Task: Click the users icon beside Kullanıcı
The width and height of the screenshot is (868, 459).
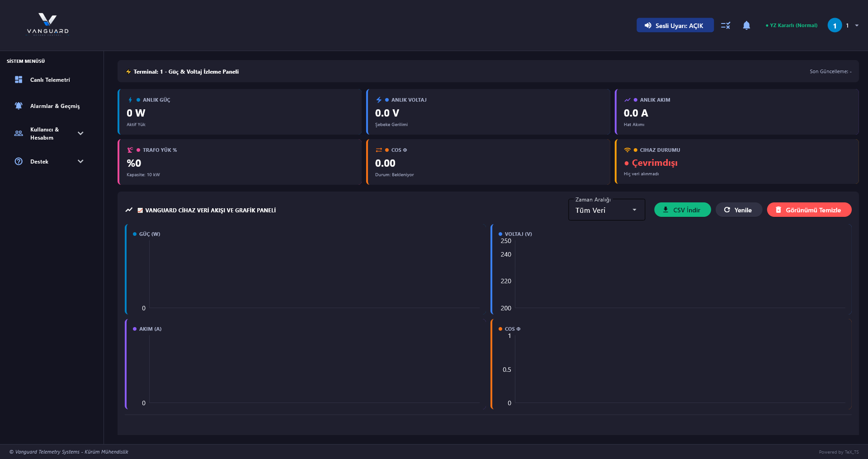Action: pos(19,133)
